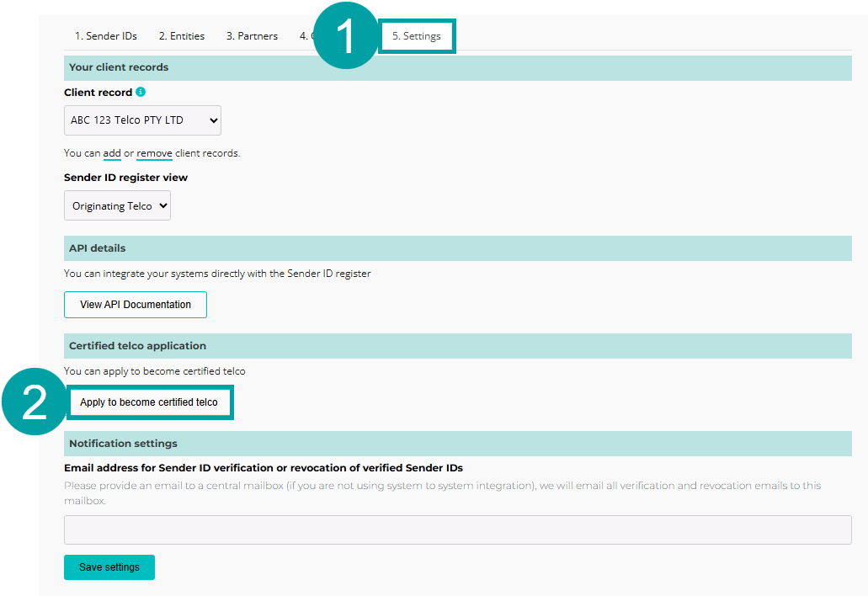Click the Client record info tooltip icon
868x596 pixels.
(139, 92)
